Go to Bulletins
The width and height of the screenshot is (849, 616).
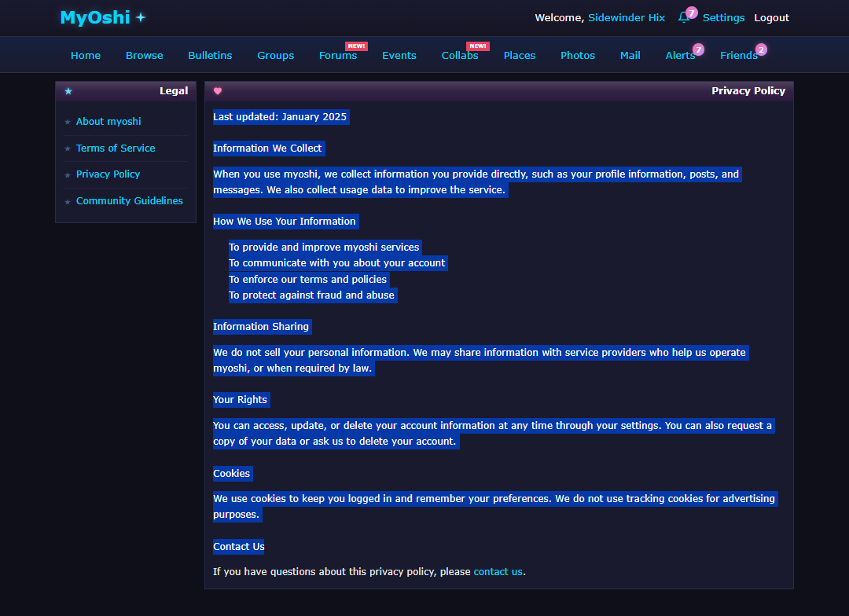(210, 55)
